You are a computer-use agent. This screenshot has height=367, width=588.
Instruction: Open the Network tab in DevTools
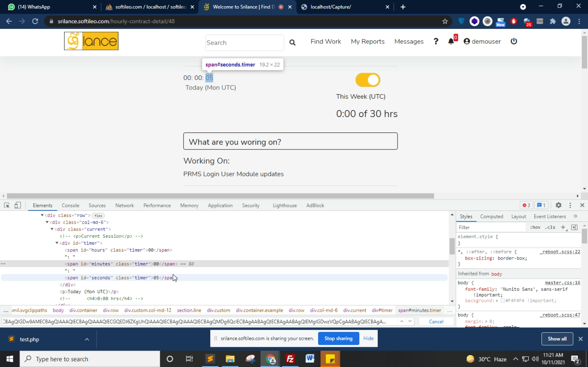(124, 205)
